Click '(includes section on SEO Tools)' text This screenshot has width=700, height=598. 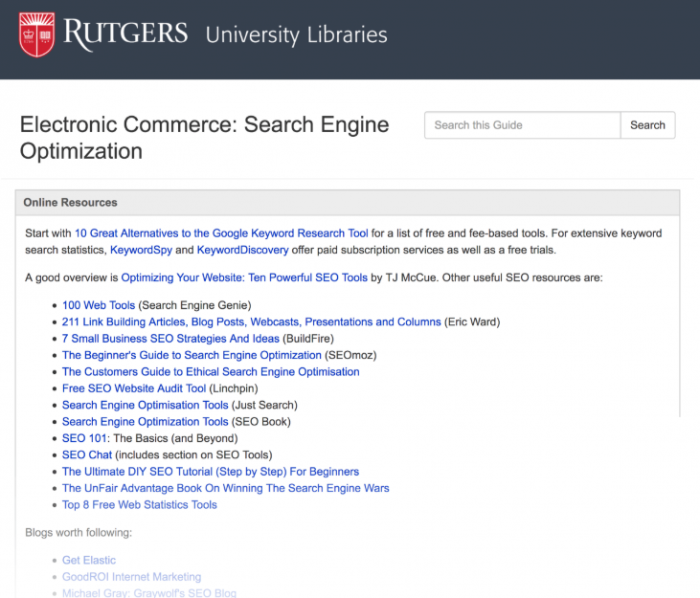[193, 454]
